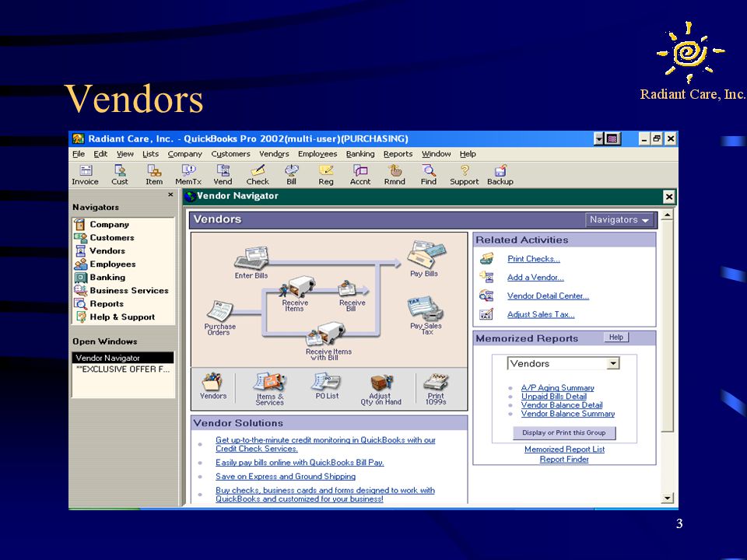747x560 pixels.
Task: Open the Bill toolbar icon
Action: pyautogui.click(x=291, y=175)
